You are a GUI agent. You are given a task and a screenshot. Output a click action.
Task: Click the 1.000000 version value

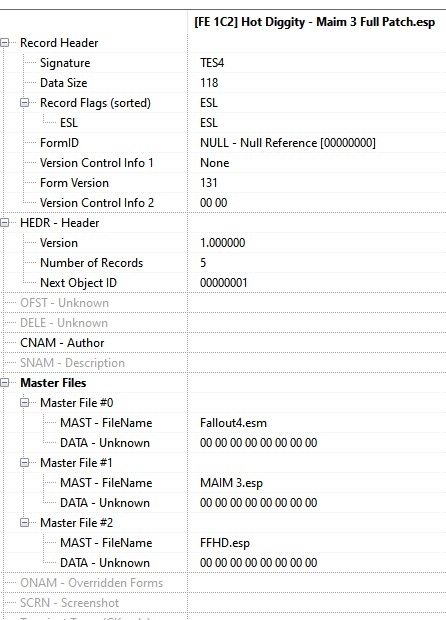click(222, 243)
